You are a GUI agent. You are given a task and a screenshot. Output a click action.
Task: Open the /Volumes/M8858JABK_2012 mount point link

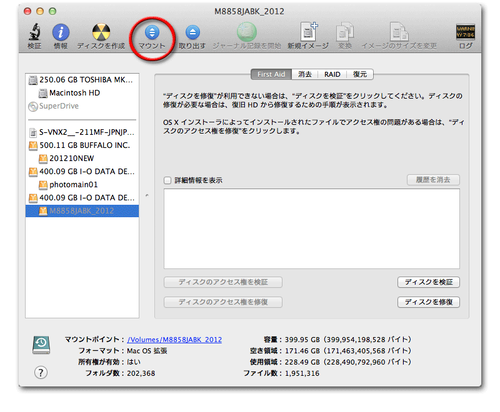[x=174, y=340]
